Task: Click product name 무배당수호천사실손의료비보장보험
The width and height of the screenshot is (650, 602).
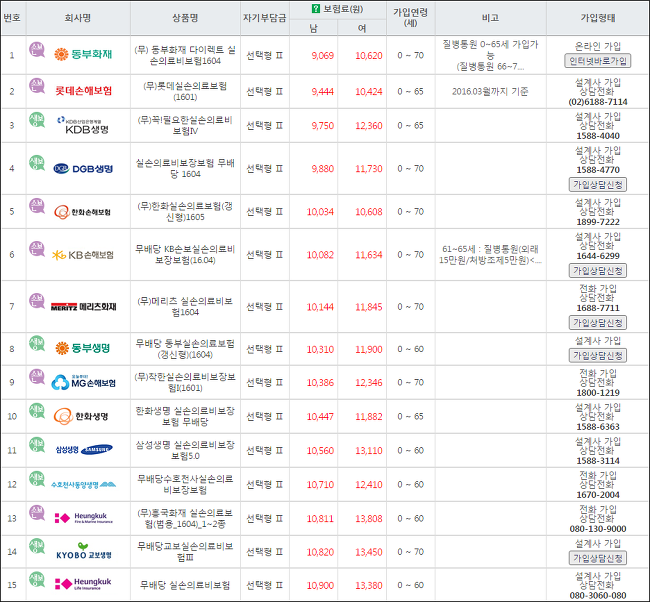Action: point(185,484)
